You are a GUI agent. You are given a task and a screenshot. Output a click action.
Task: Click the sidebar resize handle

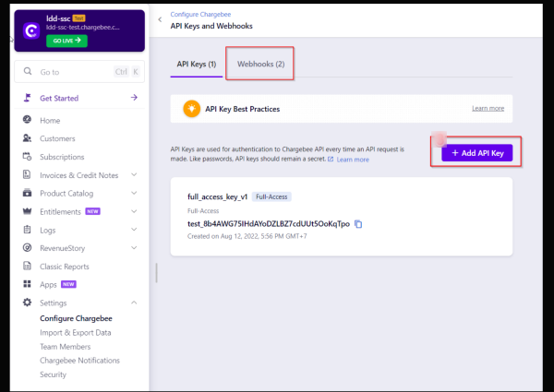point(156,273)
